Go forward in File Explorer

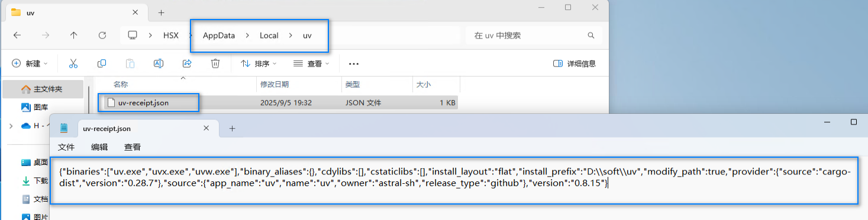pos(46,36)
